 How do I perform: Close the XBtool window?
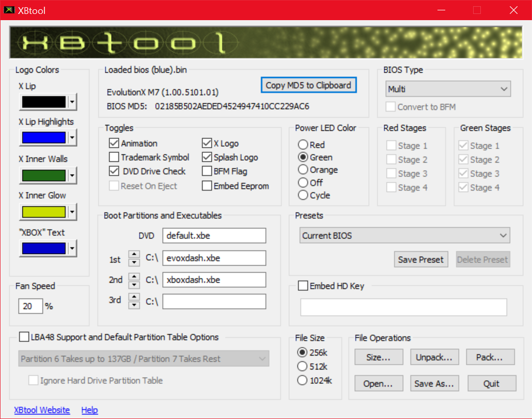514,10
